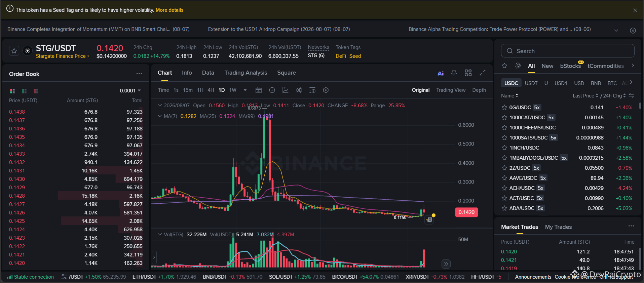Sort market list by Name
The height and width of the screenshot is (283, 644).
click(x=509, y=96)
